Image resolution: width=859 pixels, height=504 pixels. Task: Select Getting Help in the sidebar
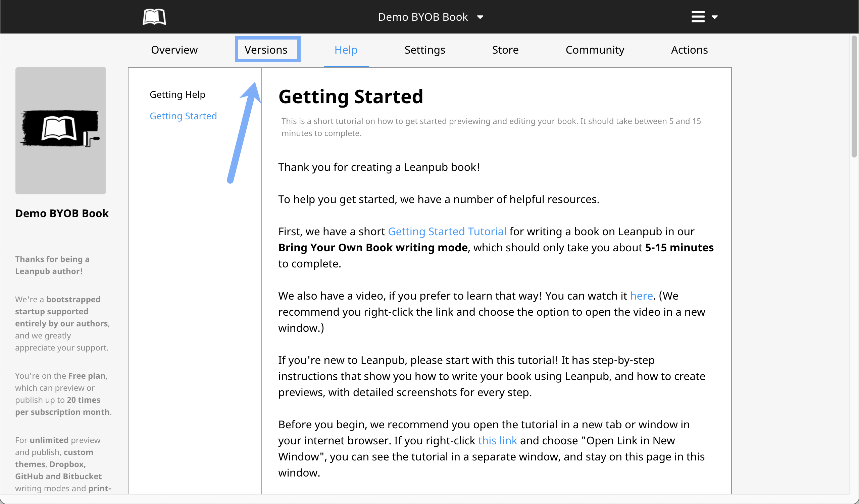(177, 94)
